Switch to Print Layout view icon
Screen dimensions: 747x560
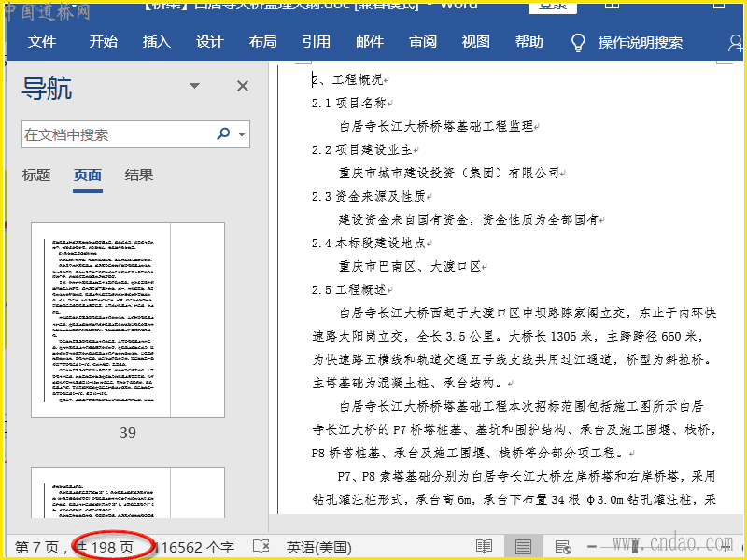pos(523,547)
